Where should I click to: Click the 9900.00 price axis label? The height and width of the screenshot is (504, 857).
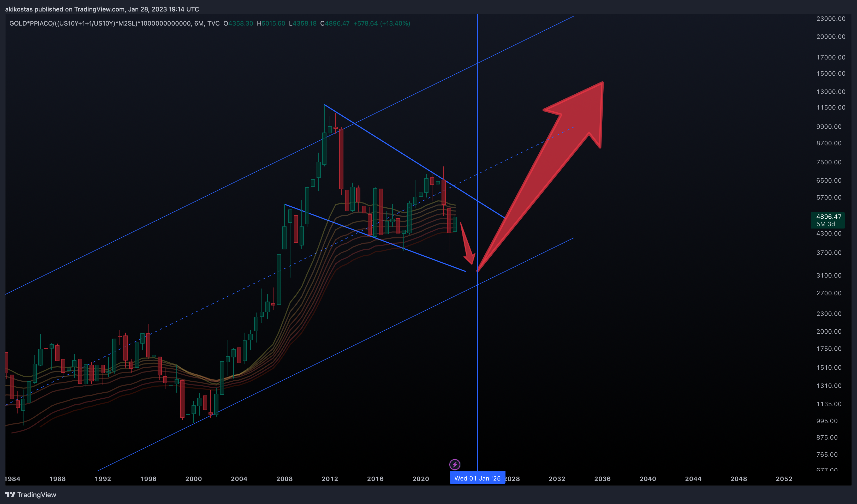[x=829, y=127]
